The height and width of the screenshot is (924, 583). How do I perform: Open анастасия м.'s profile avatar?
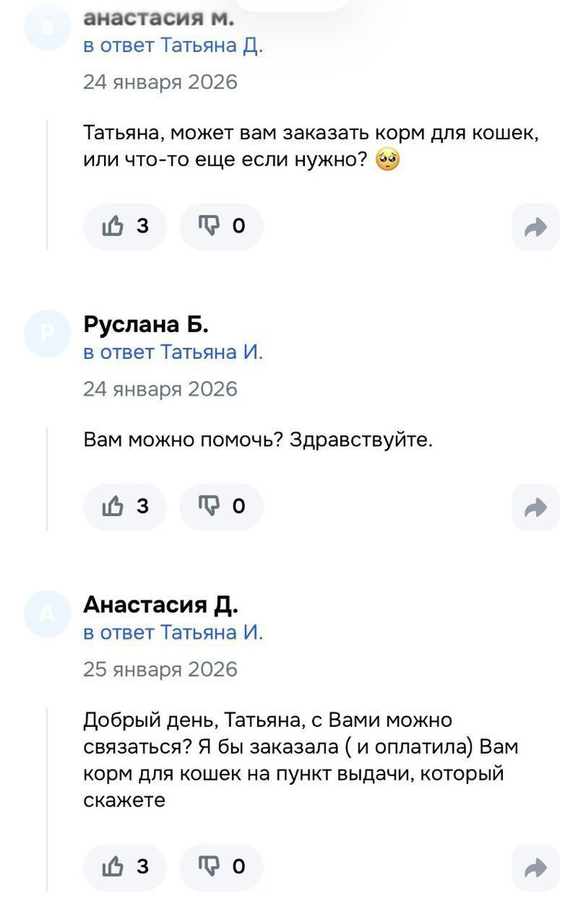tap(48, 25)
